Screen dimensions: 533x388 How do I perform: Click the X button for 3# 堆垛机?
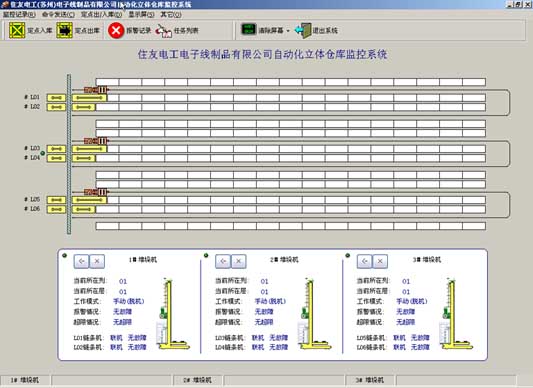(x=380, y=261)
